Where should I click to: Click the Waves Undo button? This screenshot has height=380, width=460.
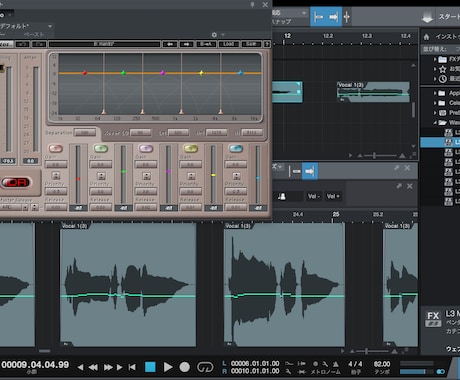click(x=23, y=44)
